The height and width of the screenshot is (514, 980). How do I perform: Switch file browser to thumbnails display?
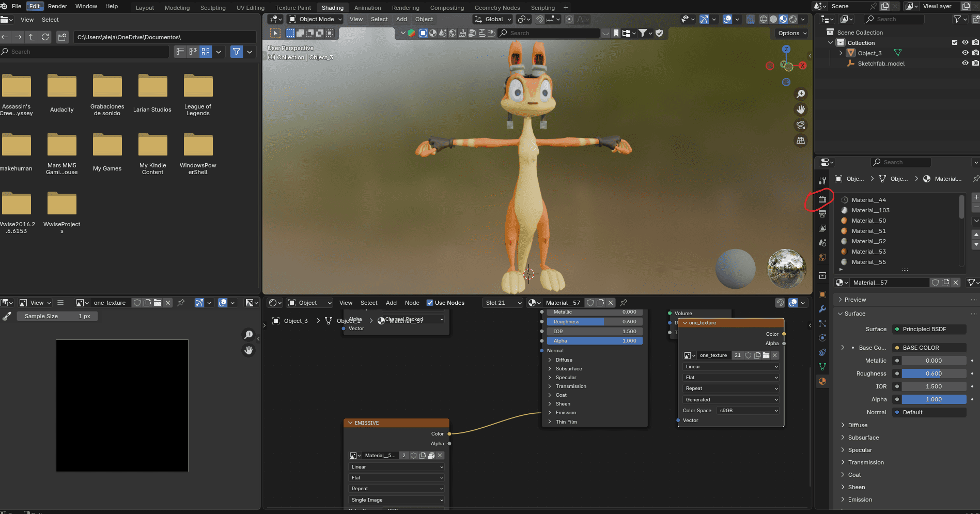206,52
